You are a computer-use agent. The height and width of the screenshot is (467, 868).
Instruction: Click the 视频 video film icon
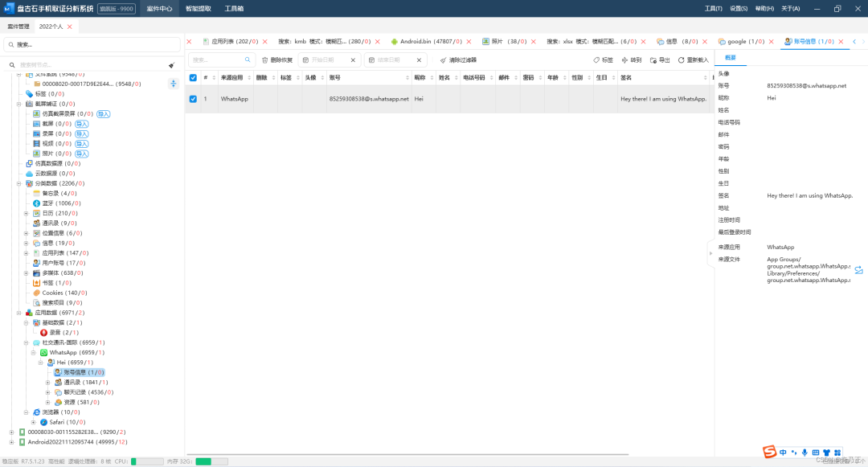[36, 143]
